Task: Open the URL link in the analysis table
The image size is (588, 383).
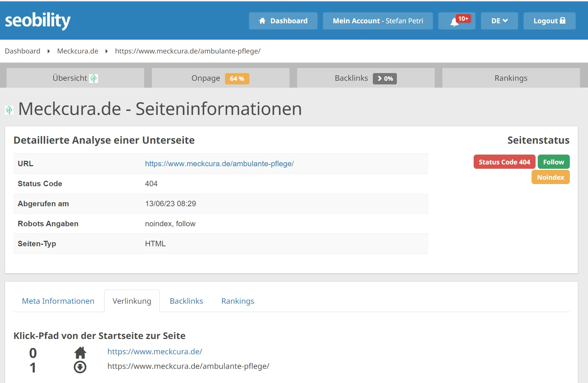Action: pos(219,164)
